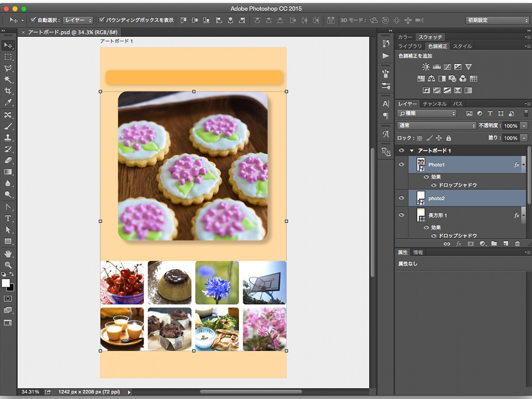Uncheck the 自動選択 checkbox
532x399 pixels.
(x=33, y=20)
